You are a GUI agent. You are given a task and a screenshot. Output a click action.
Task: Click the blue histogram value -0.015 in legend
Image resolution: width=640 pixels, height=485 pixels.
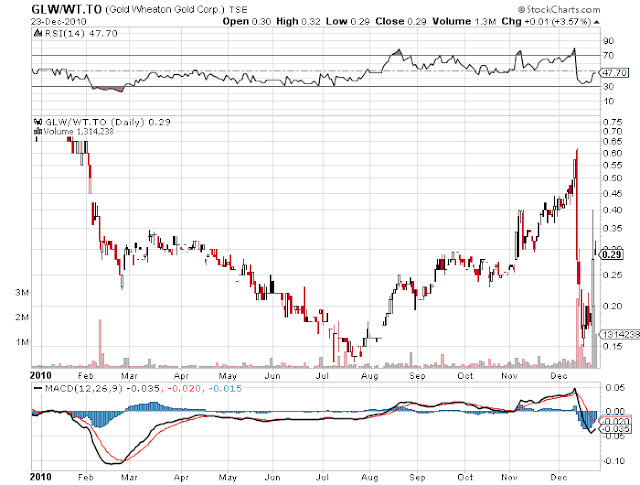225,388
